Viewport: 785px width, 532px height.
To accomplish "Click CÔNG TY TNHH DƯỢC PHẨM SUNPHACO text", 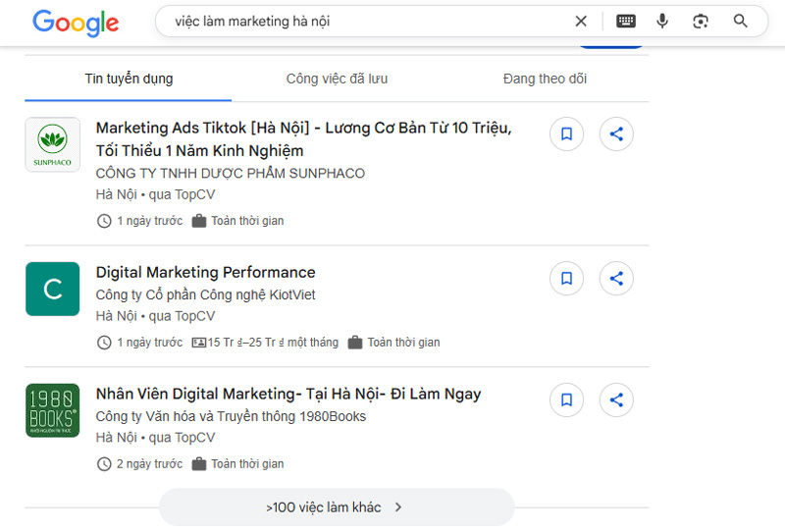I will (x=231, y=174).
